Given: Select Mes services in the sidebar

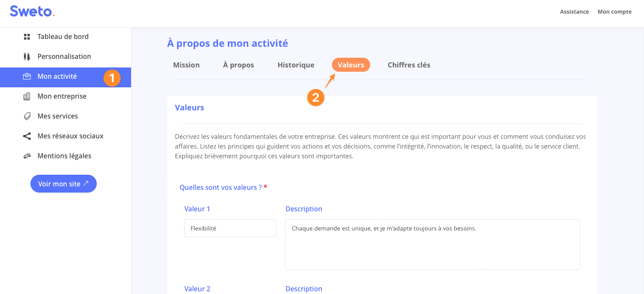Looking at the screenshot, I should (58, 116).
